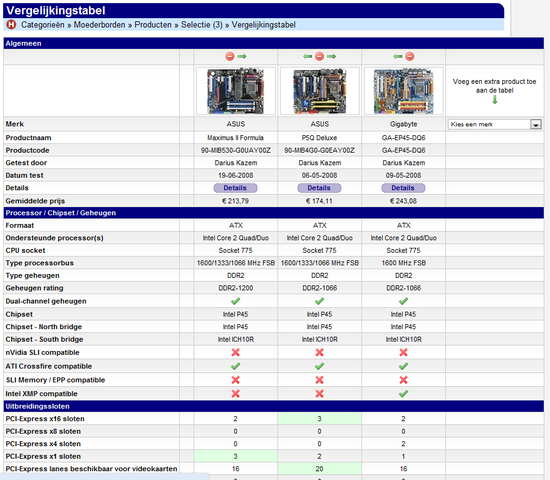Click product name 'P5Q Deluxe'
This screenshot has height=480, width=550.
[319, 138]
